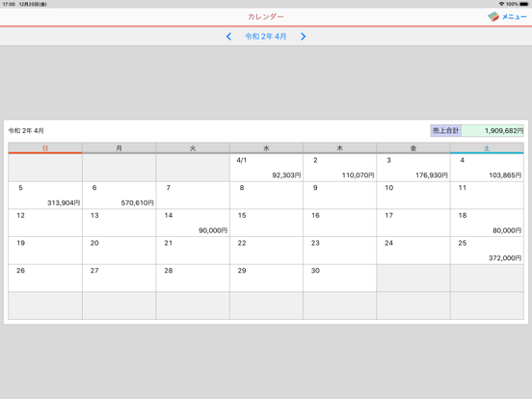Open day 2 in the calendar
532x399 pixels.
coord(339,168)
